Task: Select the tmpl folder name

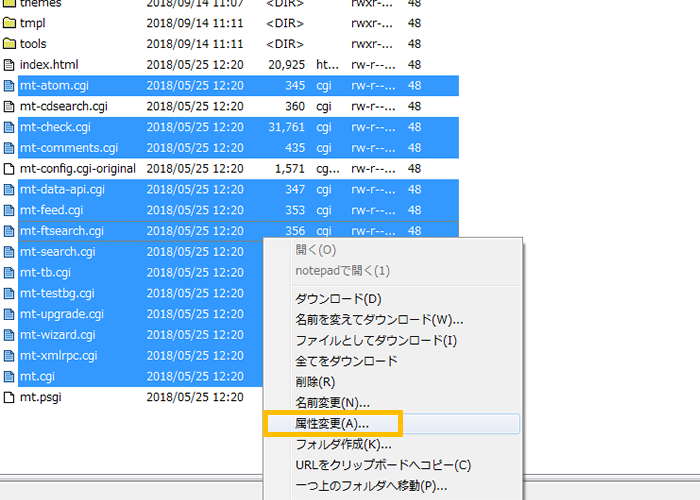Action: 33,23
